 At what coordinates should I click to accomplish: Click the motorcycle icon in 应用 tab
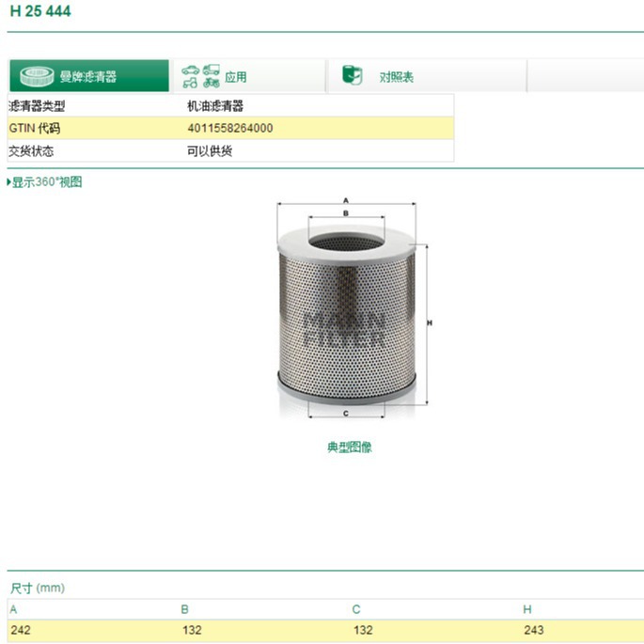pyautogui.click(x=212, y=83)
